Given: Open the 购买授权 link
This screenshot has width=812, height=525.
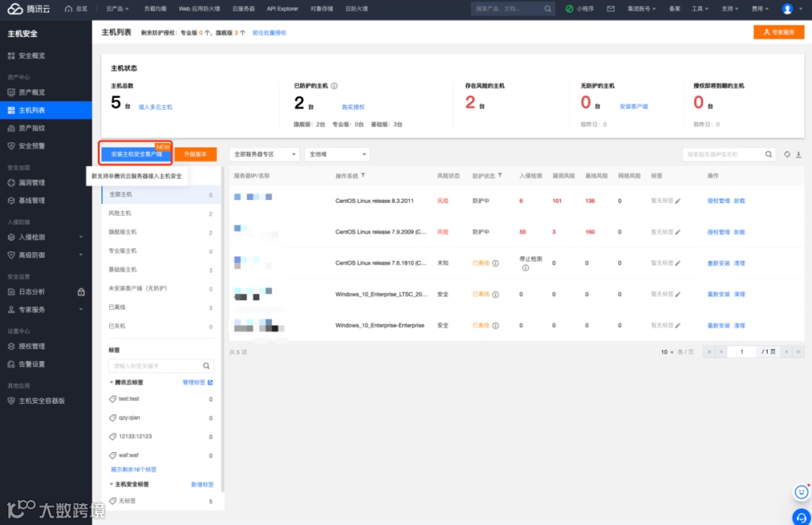Looking at the screenshot, I should click(353, 107).
